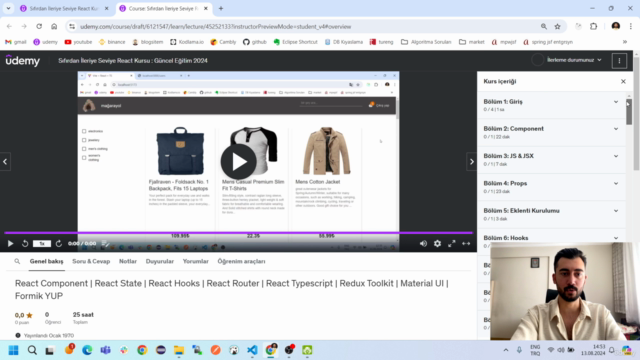Open Visual Studio Code from the taskbar
Screen dimensions: 640x360
click(252, 350)
